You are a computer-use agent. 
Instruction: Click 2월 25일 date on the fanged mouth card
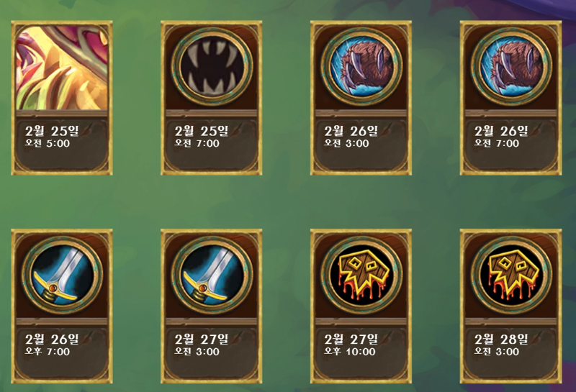tap(202, 131)
